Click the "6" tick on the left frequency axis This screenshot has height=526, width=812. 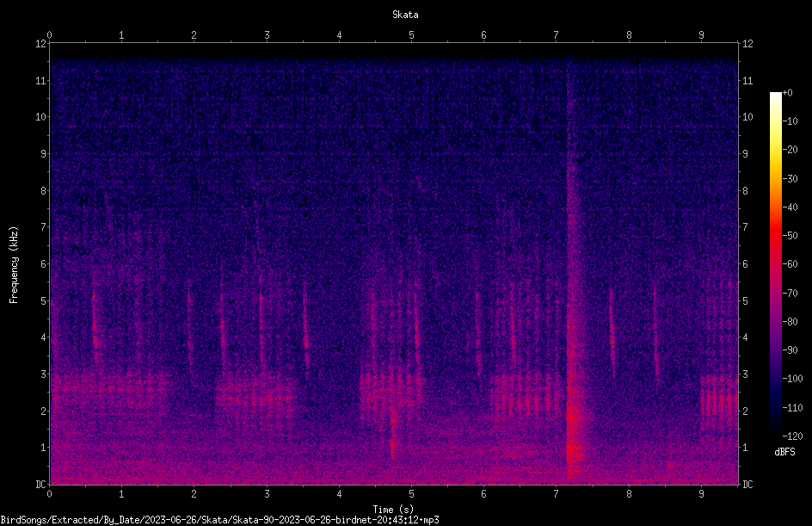tap(43, 264)
